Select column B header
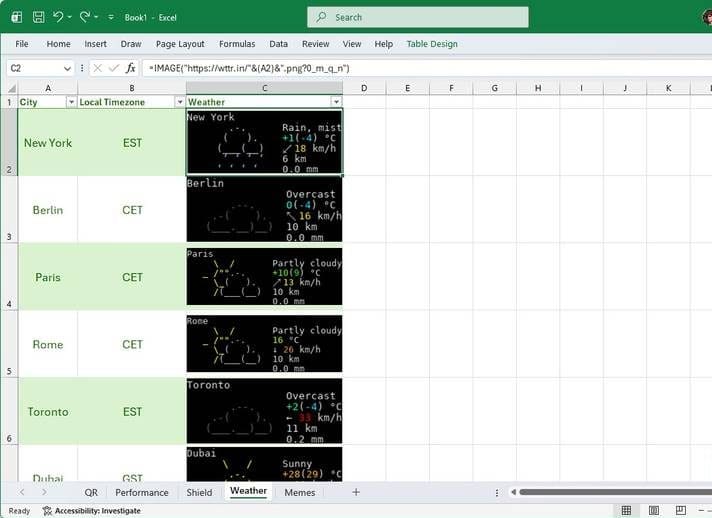This screenshot has height=518, width=712. [132, 88]
